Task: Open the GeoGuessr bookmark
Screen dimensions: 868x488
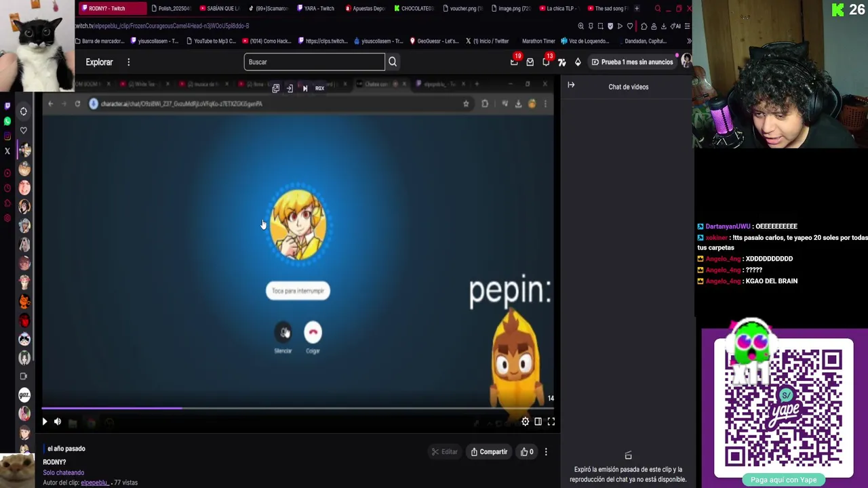Action: [433, 41]
